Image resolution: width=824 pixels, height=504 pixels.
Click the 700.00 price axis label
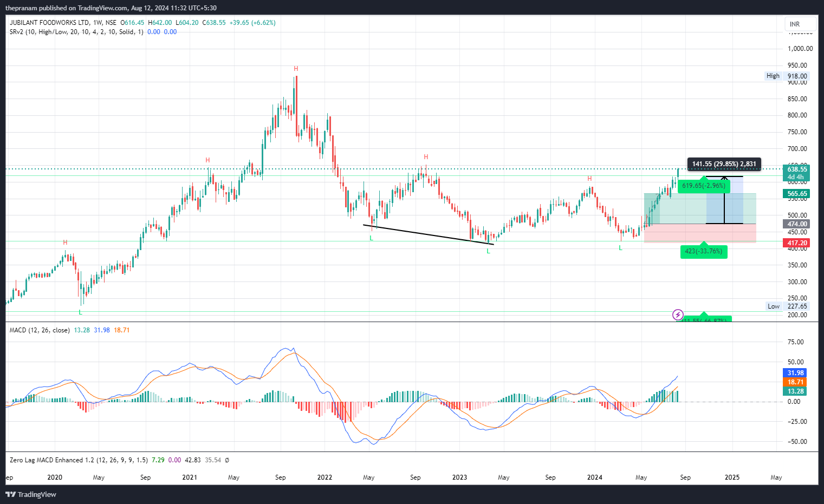(x=797, y=149)
